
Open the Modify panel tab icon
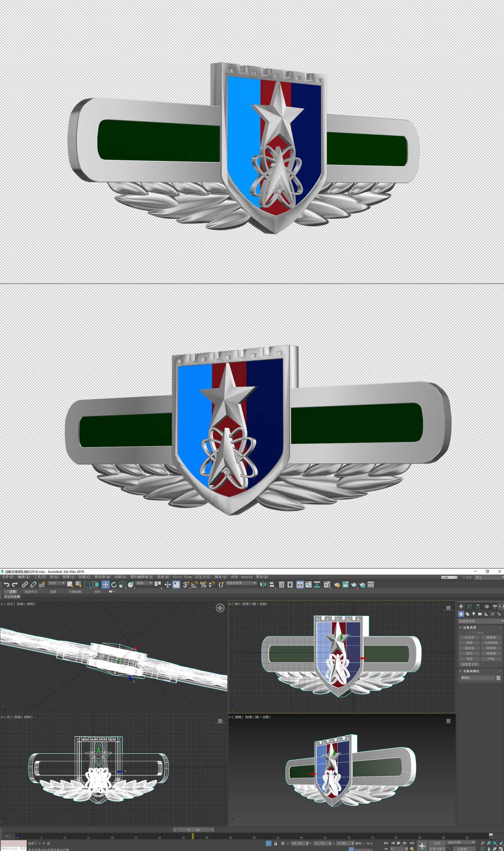pyautogui.click(x=469, y=606)
